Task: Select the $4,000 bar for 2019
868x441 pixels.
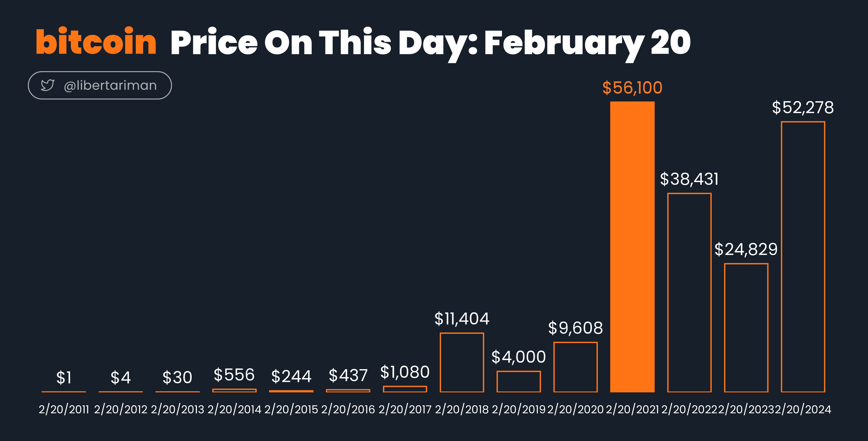Action: [519, 381]
